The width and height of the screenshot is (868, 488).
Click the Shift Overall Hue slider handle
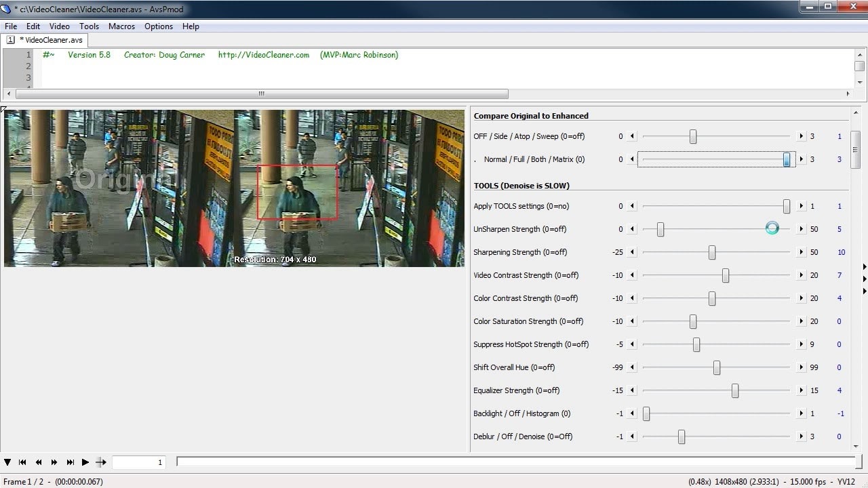click(x=717, y=367)
